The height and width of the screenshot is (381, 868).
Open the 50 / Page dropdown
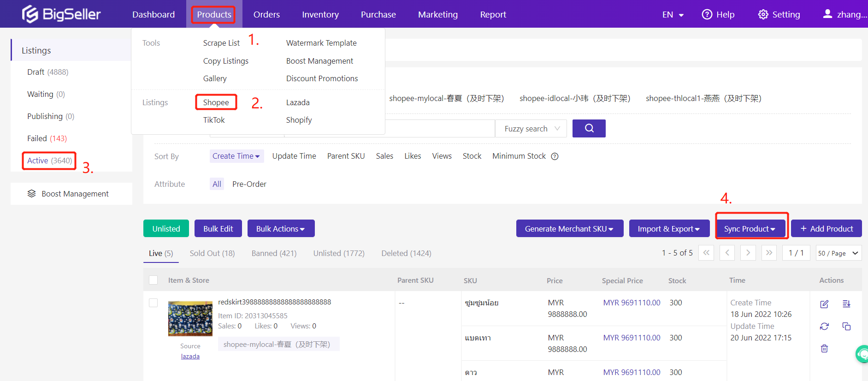pyautogui.click(x=838, y=253)
